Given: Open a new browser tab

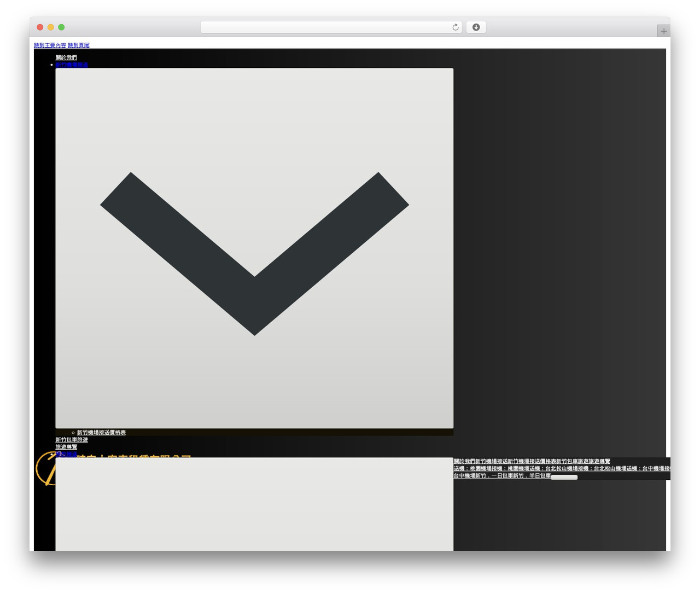Looking at the screenshot, I should (663, 31).
